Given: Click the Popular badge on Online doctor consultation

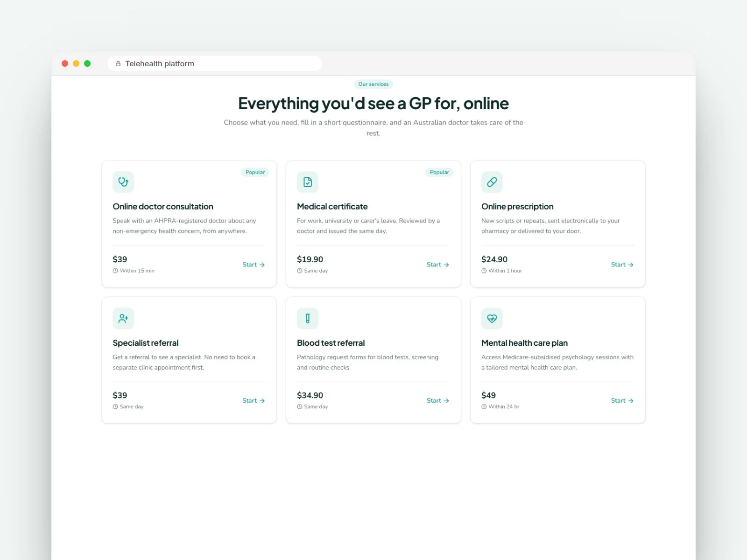Looking at the screenshot, I should click(255, 172).
